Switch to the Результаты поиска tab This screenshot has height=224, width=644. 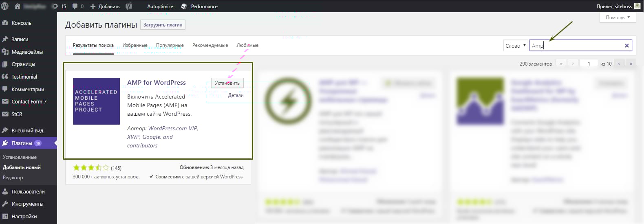[93, 45]
